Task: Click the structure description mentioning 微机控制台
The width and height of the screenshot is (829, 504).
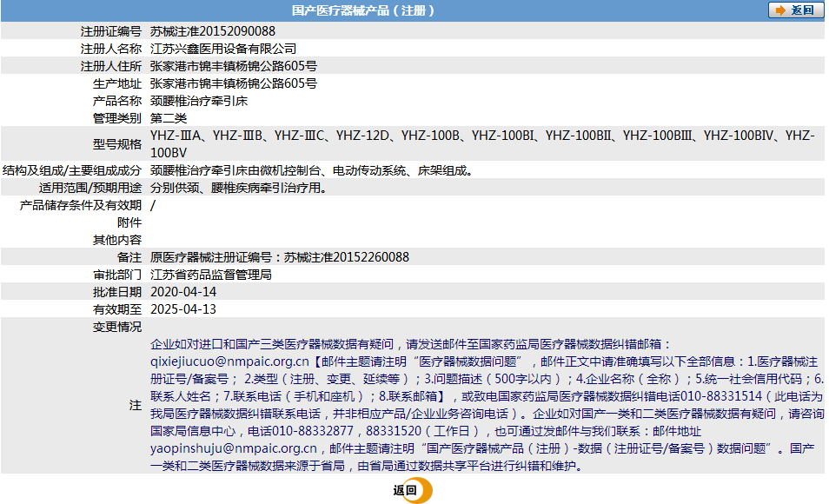Action: click(311, 170)
